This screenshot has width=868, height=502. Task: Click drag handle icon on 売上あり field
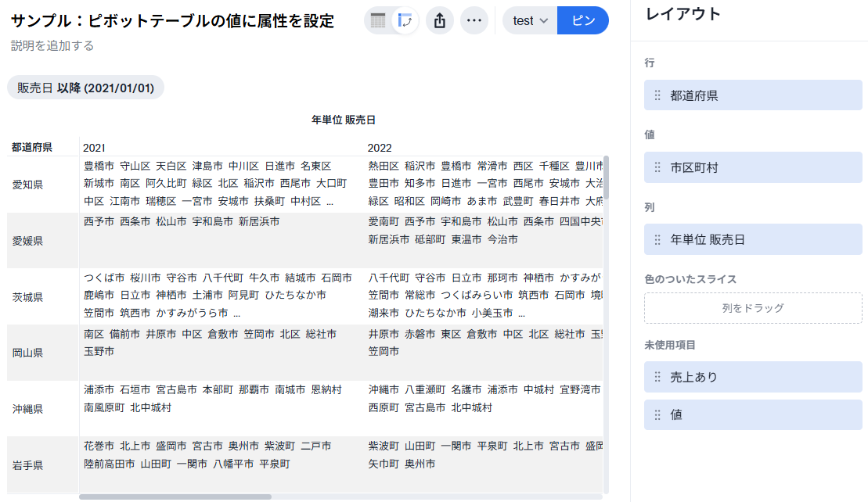[657, 377]
